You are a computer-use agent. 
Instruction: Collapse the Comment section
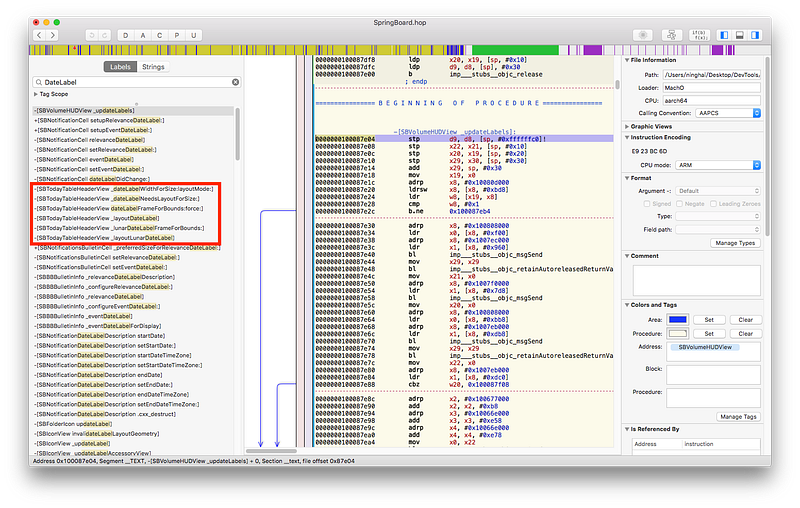[627, 256]
